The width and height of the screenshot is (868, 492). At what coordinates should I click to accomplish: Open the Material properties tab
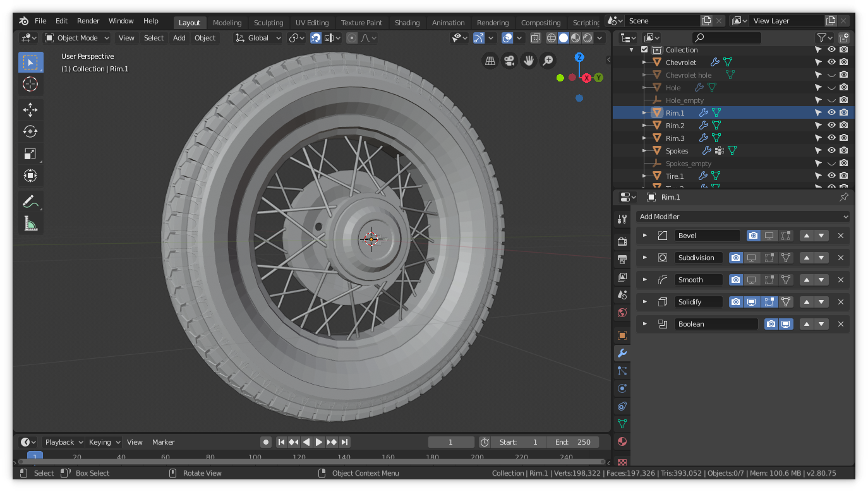(x=622, y=441)
